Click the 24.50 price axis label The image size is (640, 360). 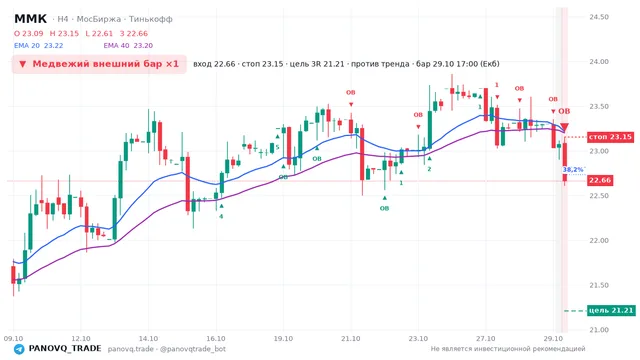[x=599, y=17]
